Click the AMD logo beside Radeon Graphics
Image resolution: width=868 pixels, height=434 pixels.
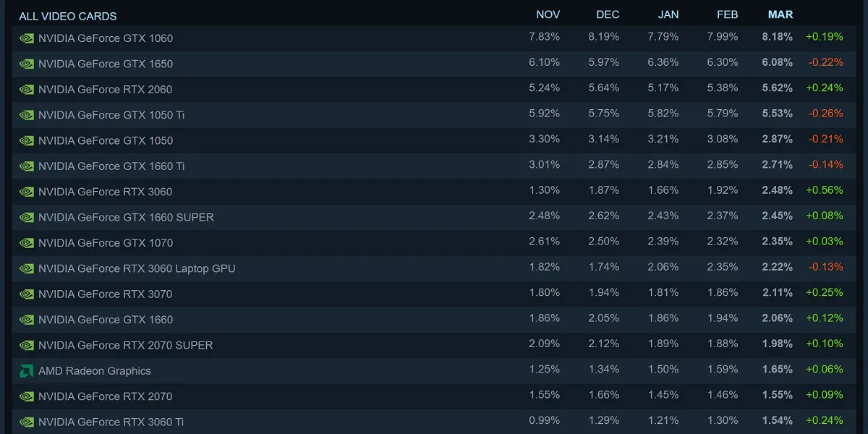click(27, 371)
